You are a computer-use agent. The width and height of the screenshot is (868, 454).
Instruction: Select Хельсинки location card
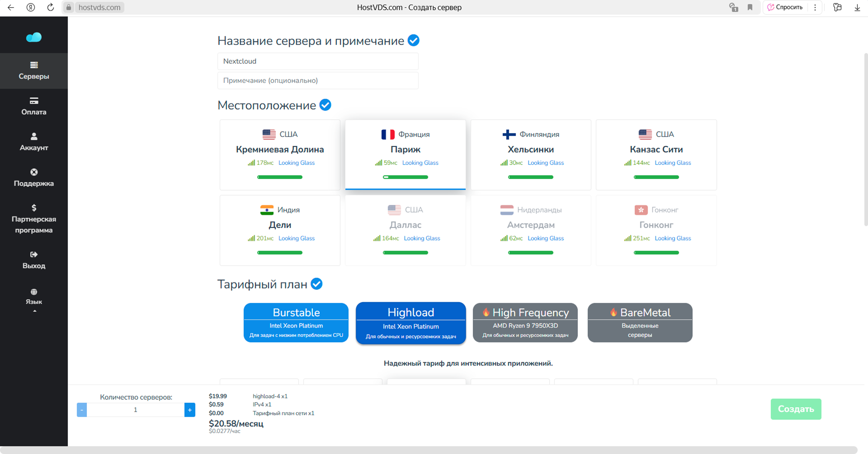[x=531, y=155]
